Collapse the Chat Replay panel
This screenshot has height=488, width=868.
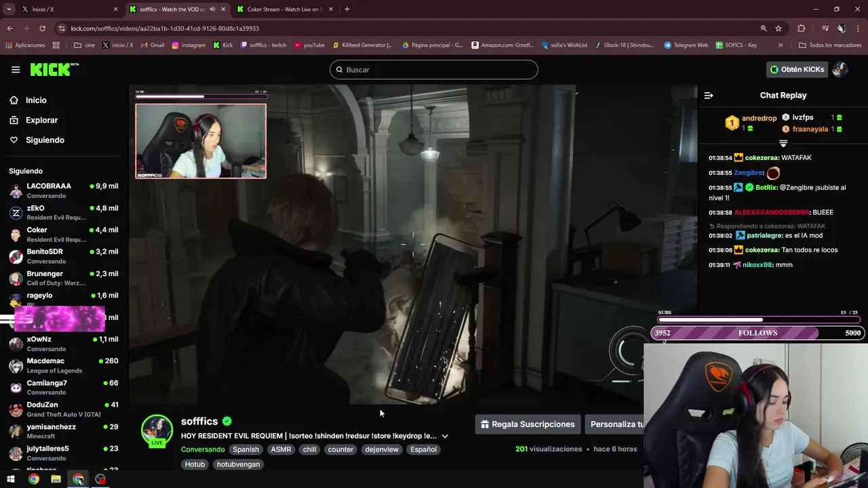[x=709, y=96]
